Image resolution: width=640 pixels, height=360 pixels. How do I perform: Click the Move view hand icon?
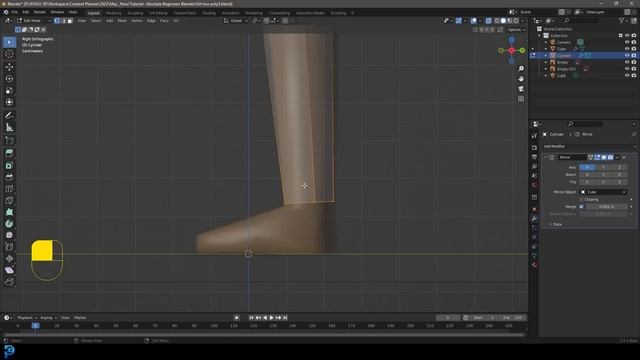coord(521,79)
